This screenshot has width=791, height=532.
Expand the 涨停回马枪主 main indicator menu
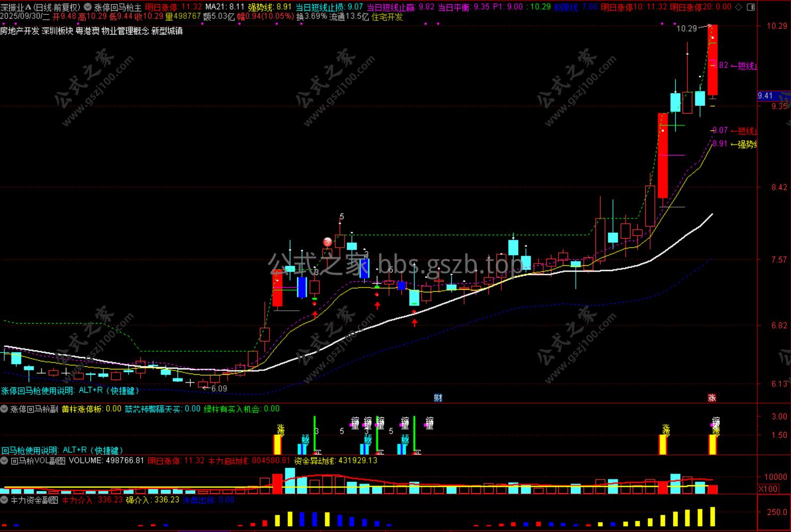click(x=88, y=7)
